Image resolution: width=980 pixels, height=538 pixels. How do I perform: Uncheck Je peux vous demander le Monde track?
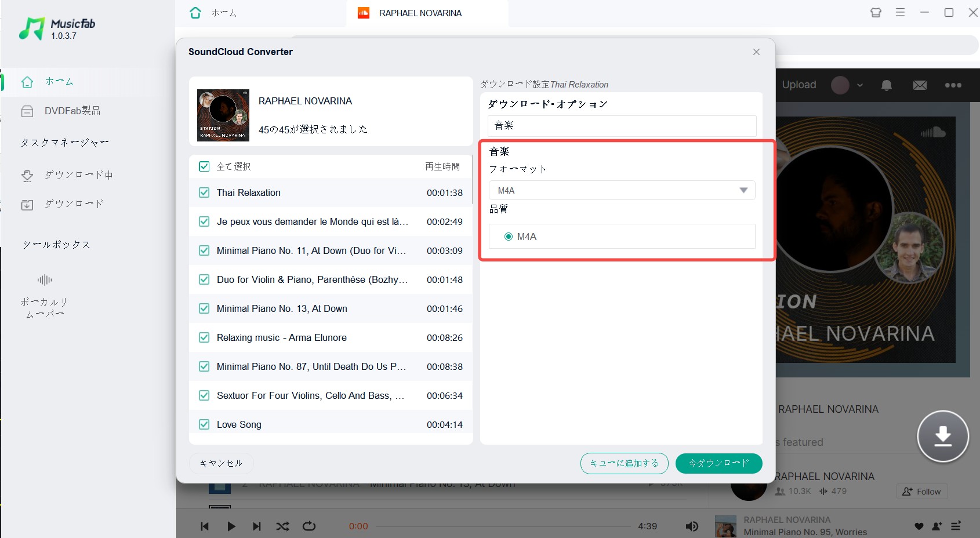click(x=204, y=221)
